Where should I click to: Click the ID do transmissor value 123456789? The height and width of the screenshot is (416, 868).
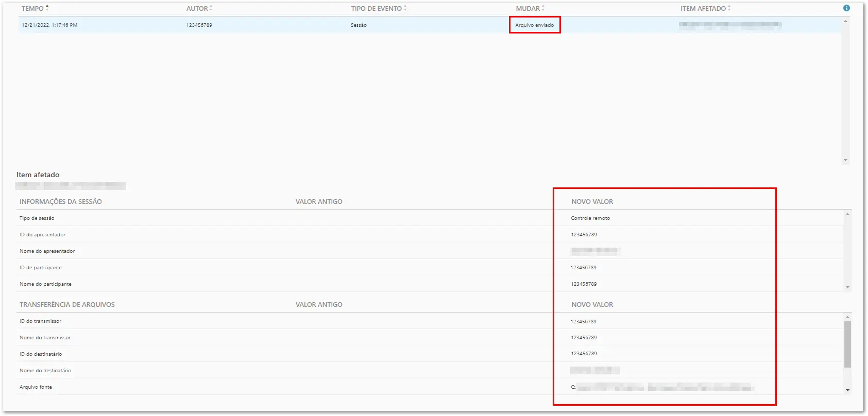(x=584, y=321)
